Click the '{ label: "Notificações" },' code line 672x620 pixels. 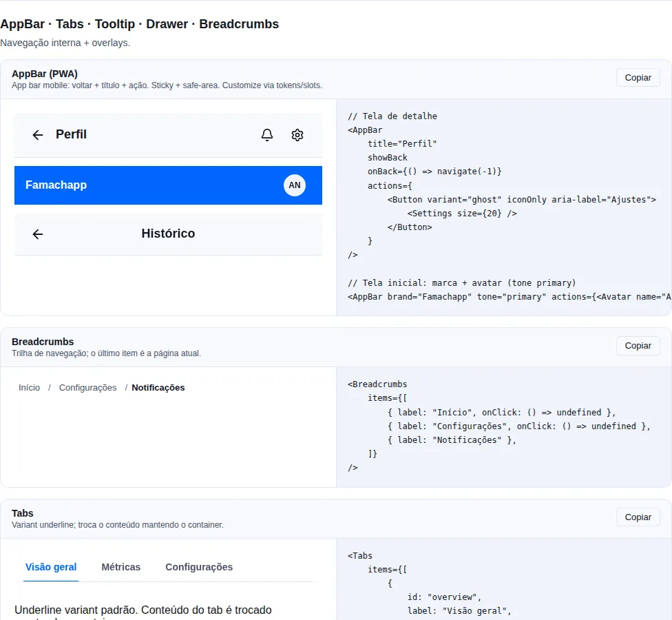[452, 440]
